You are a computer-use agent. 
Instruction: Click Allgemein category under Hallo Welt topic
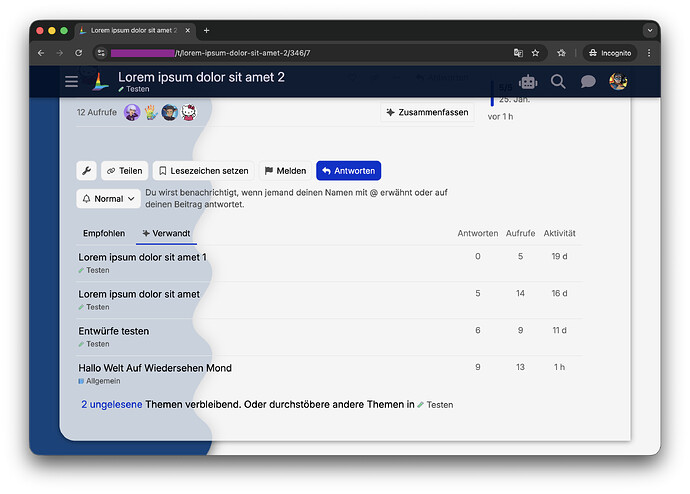[x=99, y=381]
